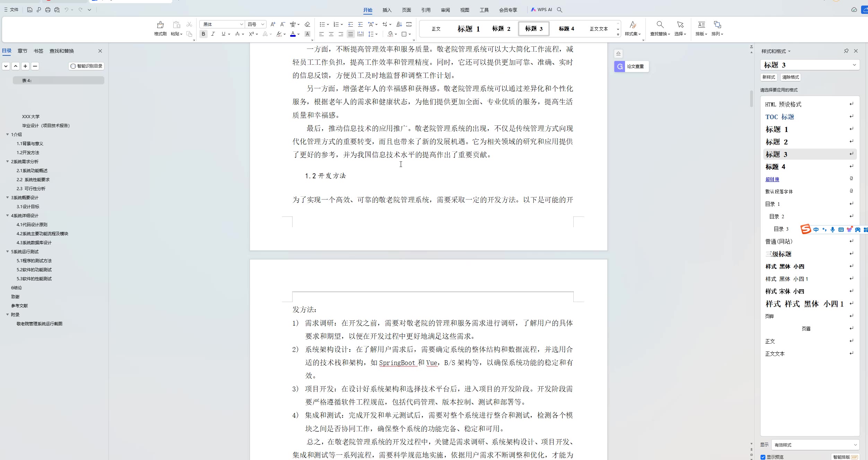868x460 pixels.
Task: Align paragraph left using align-left icon
Action: [x=321, y=34]
